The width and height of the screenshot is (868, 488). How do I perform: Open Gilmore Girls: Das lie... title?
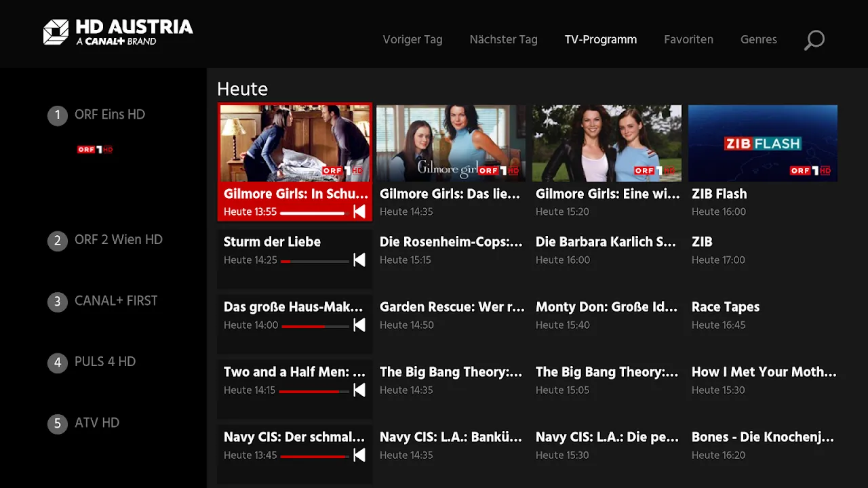tap(450, 194)
